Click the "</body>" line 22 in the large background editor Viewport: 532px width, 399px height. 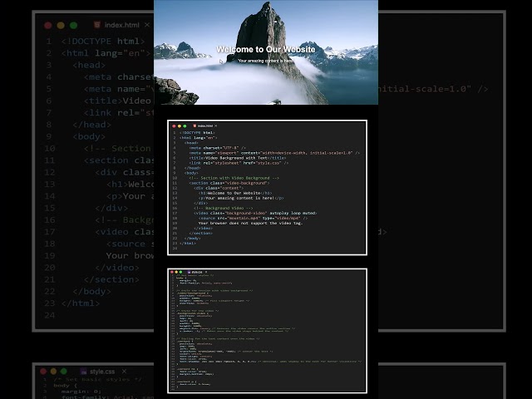click(92, 292)
